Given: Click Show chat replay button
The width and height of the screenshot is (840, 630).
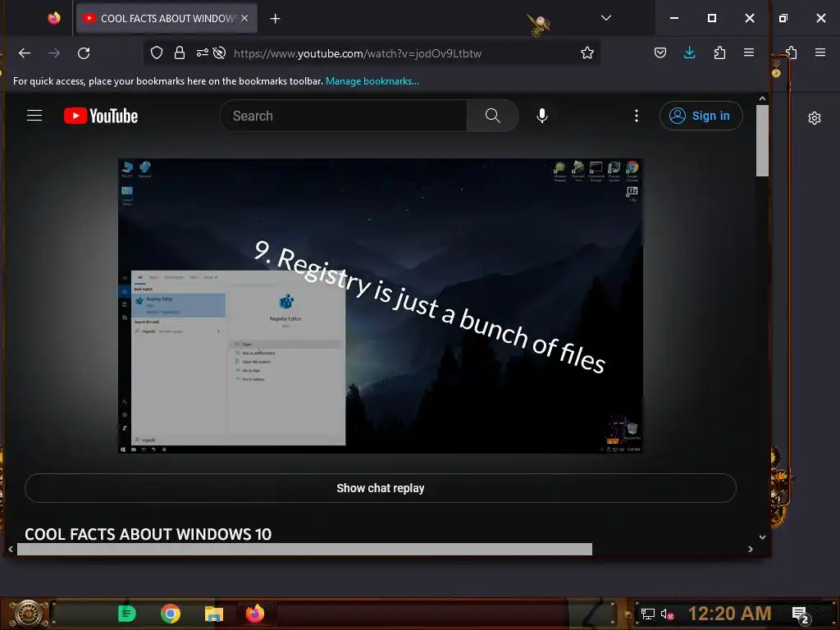Looking at the screenshot, I should (381, 488).
